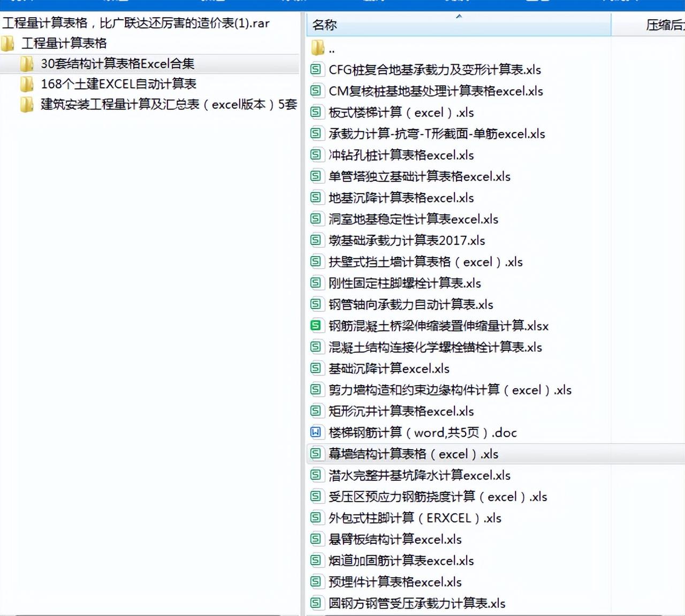Image resolution: width=685 pixels, height=616 pixels.
Task: Select tree folder 工程量计算表格
Action: coord(64,43)
